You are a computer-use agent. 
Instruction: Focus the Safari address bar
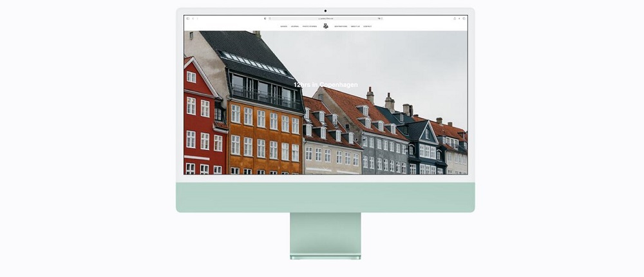point(325,19)
